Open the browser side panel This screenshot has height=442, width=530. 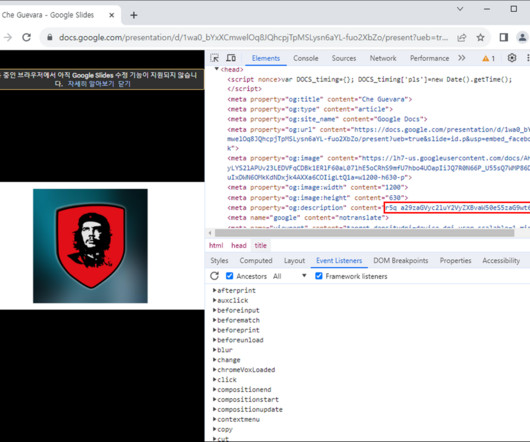tap(504, 38)
